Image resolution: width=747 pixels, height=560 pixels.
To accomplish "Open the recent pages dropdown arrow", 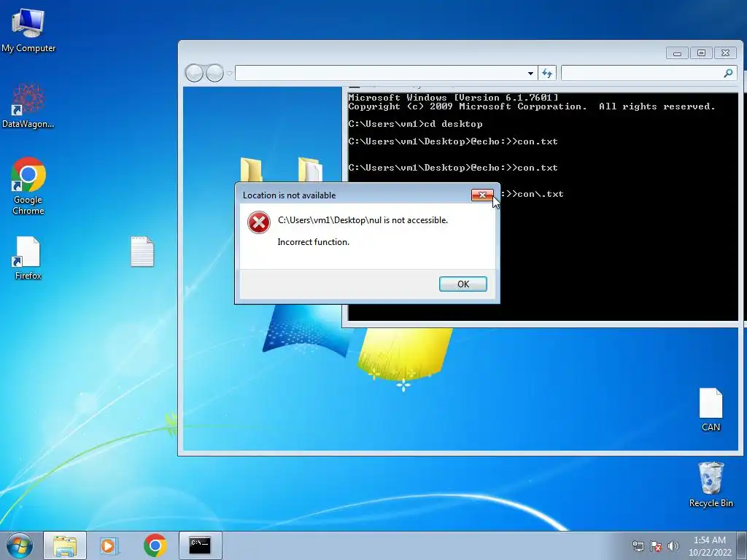I will click(230, 74).
